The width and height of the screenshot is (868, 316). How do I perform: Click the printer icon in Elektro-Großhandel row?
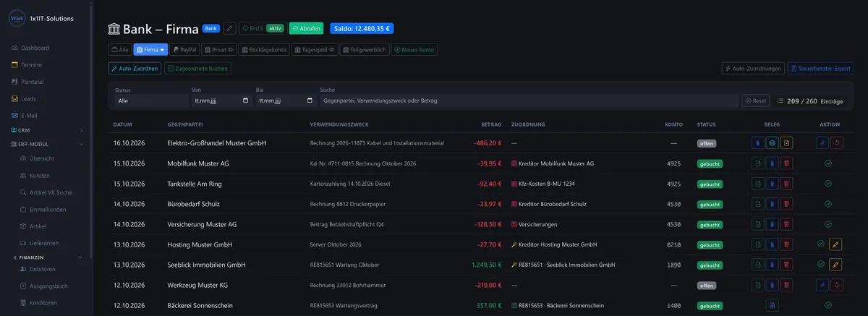tap(773, 143)
